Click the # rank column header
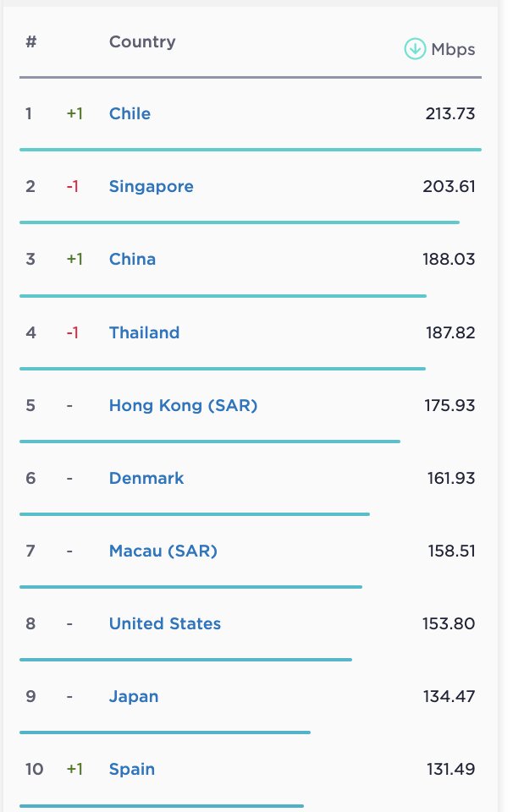The width and height of the screenshot is (513, 812). coord(30,41)
